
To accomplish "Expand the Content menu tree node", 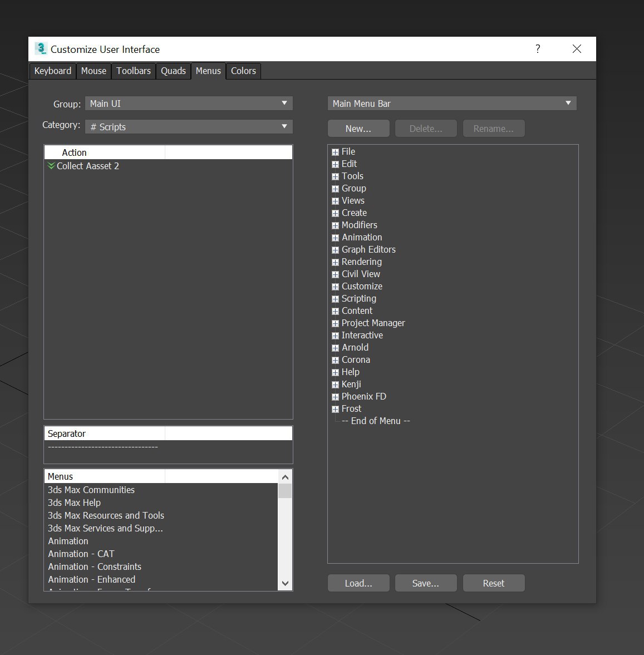I will pyautogui.click(x=335, y=311).
